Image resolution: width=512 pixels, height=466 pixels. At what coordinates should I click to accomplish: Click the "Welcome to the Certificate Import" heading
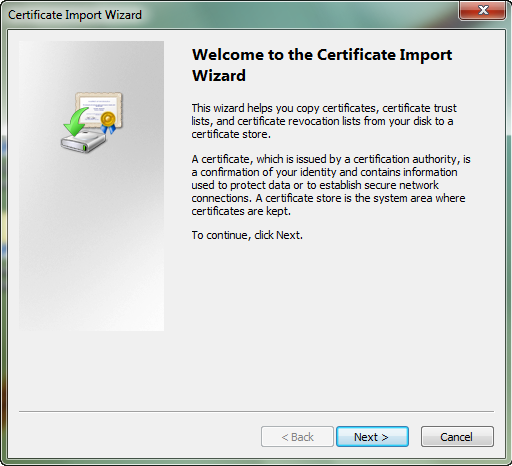322,55
